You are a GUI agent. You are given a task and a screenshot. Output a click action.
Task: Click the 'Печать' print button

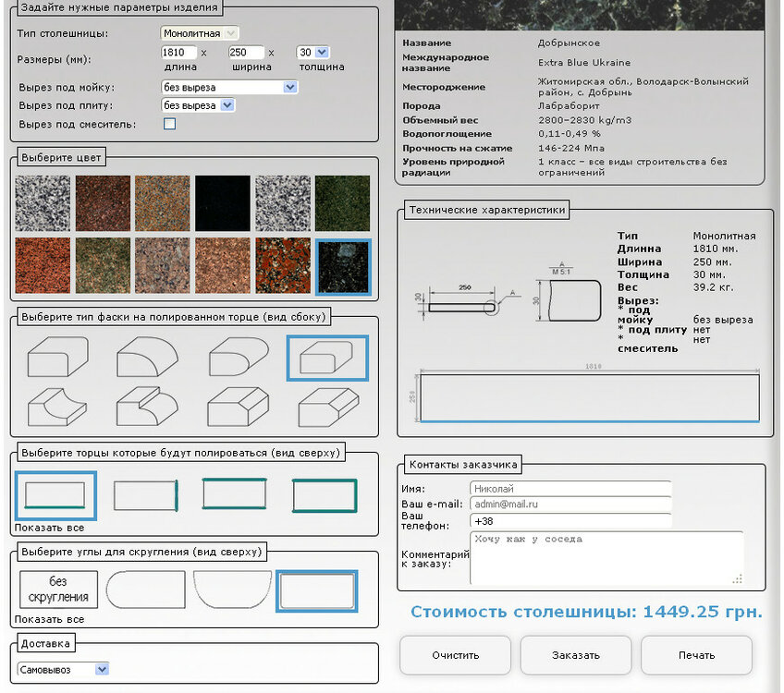coord(695,655)
